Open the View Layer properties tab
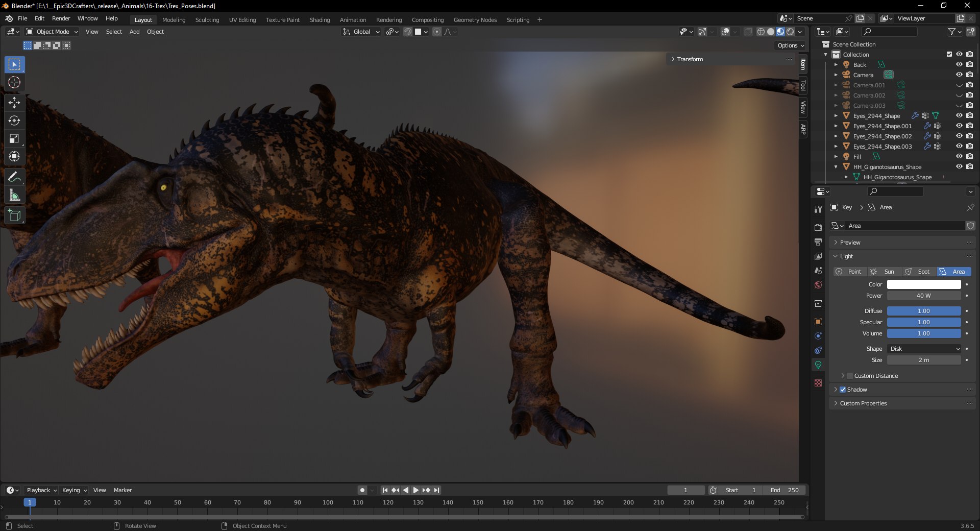This screenshot has width=980, height=531. [818, 256]
